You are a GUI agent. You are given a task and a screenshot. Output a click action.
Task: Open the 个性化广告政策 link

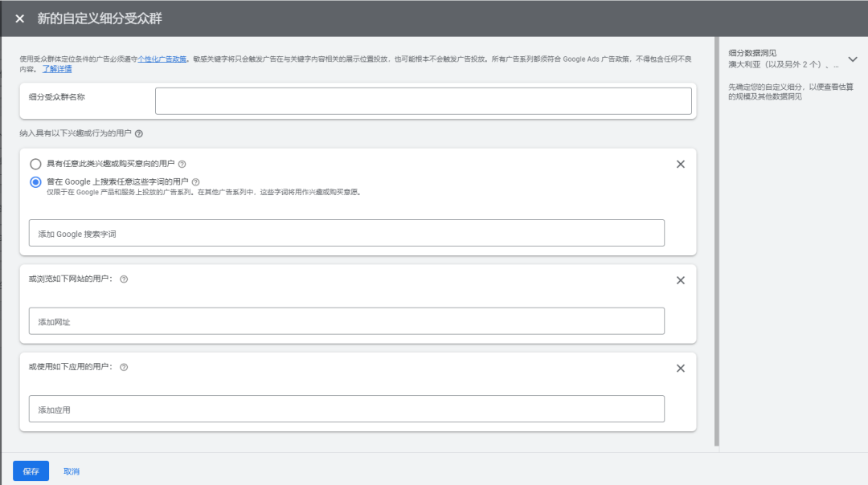tap(162, 59)
